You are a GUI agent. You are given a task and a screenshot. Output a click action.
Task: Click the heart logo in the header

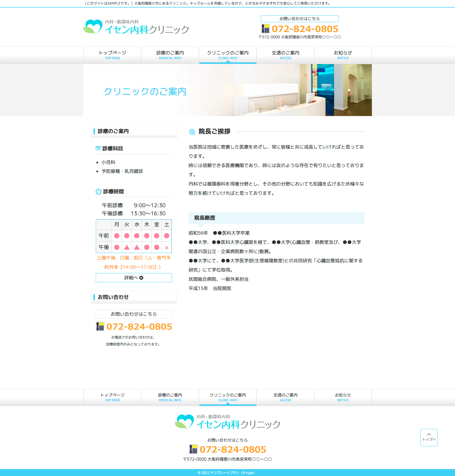[x=93, y=27]
